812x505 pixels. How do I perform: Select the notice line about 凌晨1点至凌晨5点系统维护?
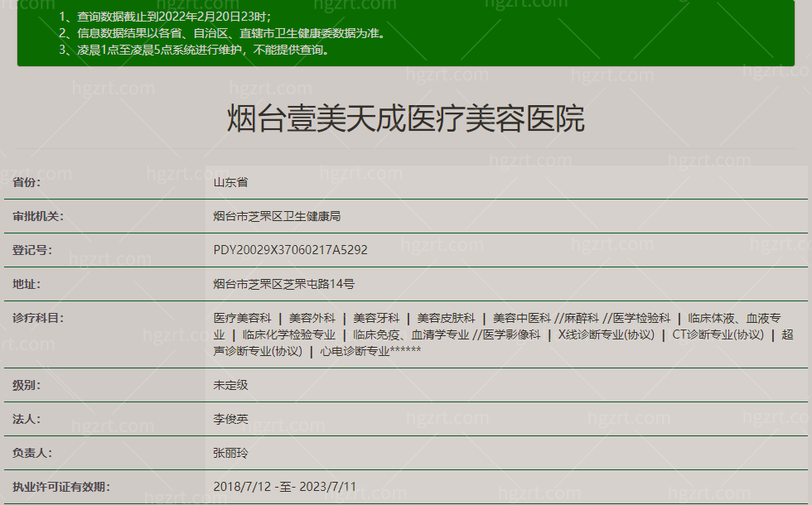point(194,50)
